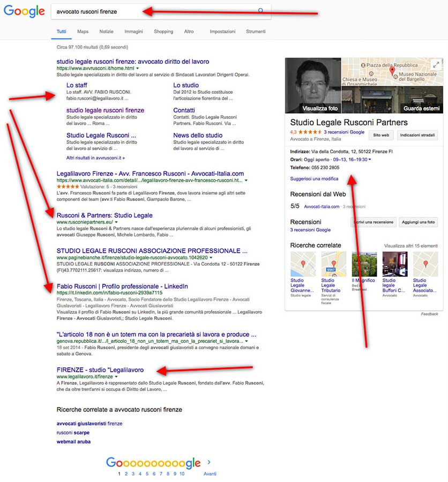Expand the map with the fullscreen icon
The width and height of the screenshot is (448, 482).
(x=436, y=65)
